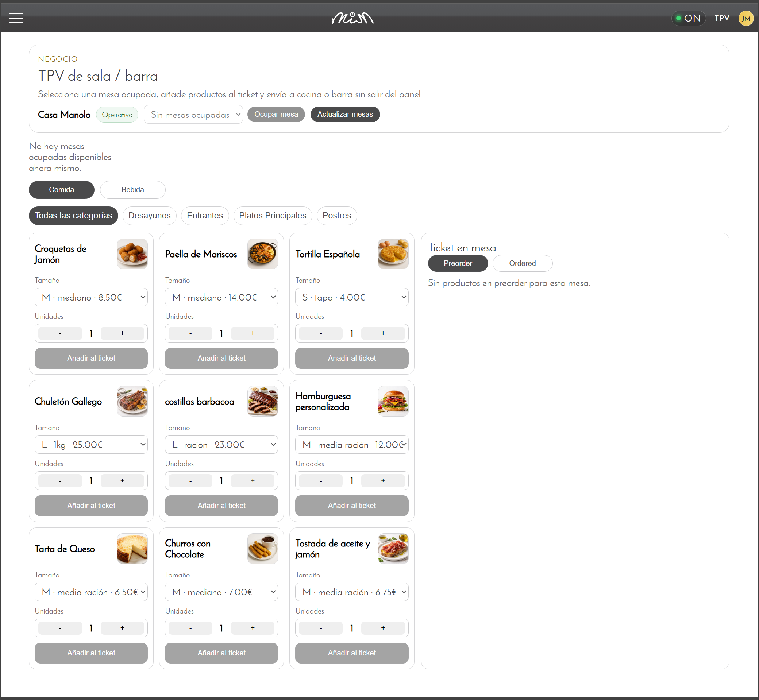Open the Sin mesas ocupadas dropdown
Screen dimensions: 759x700
(x=193, y=115)
